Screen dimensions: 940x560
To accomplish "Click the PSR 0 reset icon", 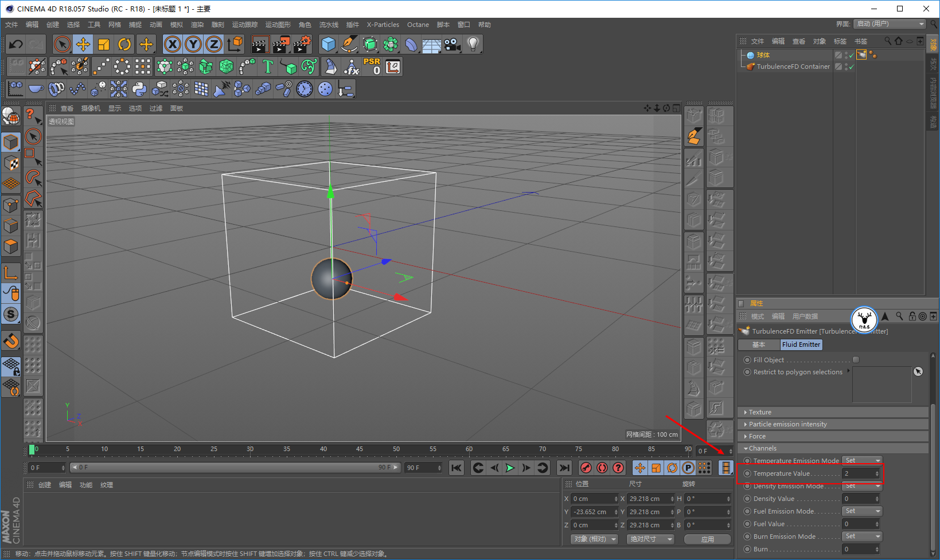I will 372,66.
